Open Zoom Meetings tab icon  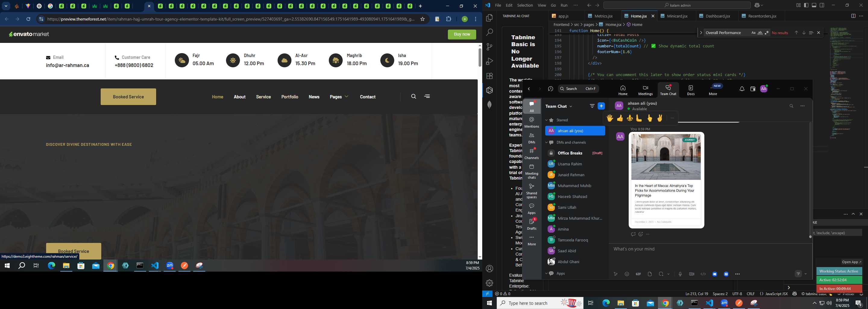tap(645, 91)
